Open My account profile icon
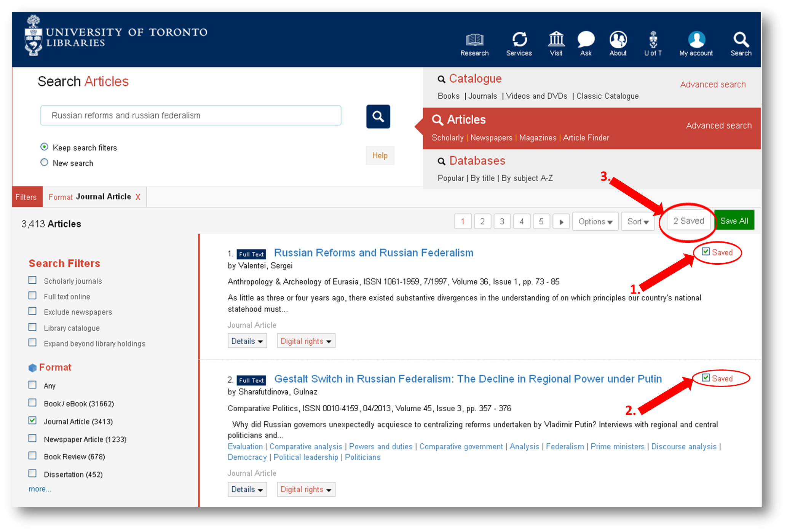 pos(696,40)
